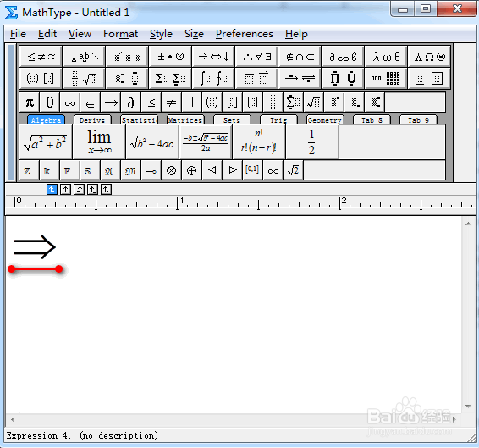Switch to the Algebra tab
This screenshot has height=448, width=479.
[46, 120]
